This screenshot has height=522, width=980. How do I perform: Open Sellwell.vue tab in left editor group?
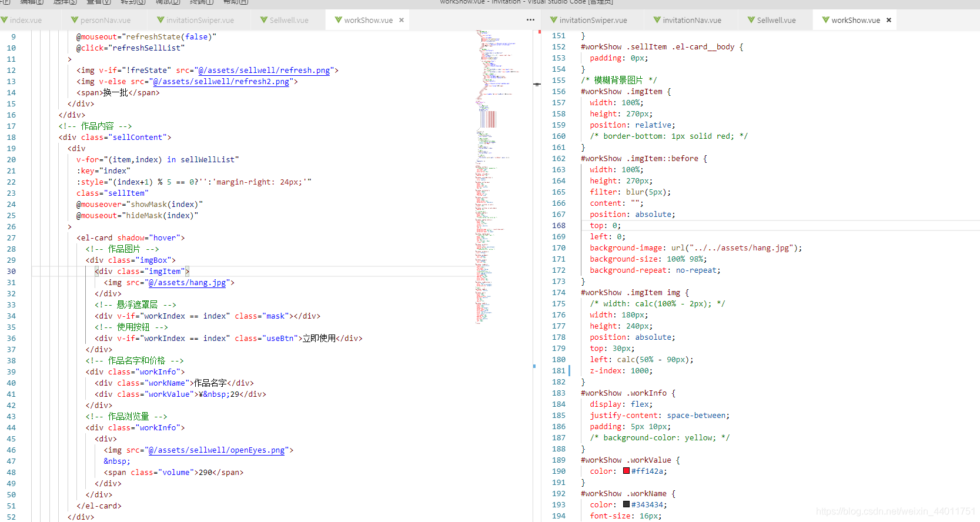coord(288,20)
